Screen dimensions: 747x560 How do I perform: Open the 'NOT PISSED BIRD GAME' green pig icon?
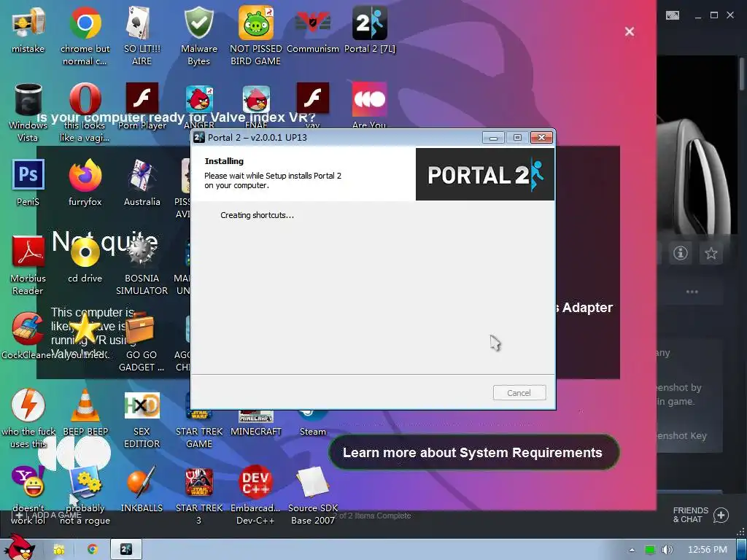[x=256, y=23]
